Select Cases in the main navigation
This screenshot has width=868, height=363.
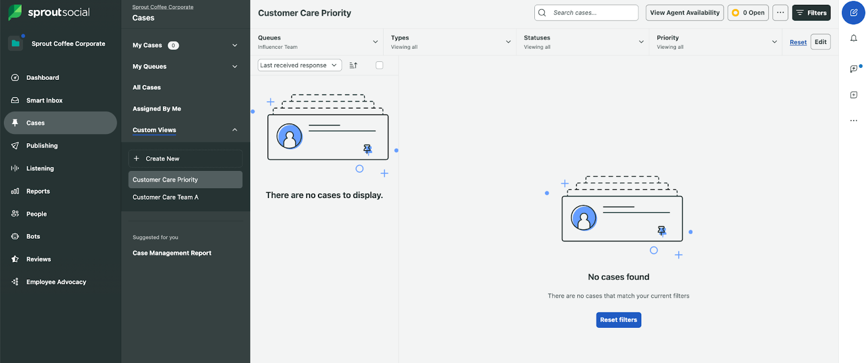click(x=60, y=123)
